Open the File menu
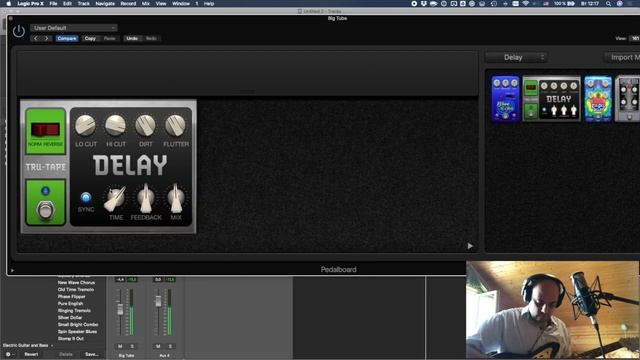640x360 pixels. click(53, 4)
